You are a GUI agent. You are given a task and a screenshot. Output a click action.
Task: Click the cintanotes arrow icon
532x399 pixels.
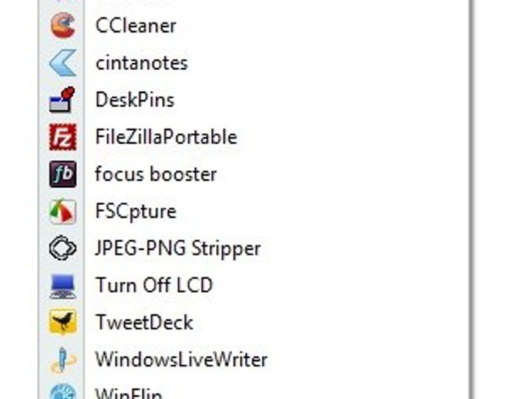[x=62, y=62]
